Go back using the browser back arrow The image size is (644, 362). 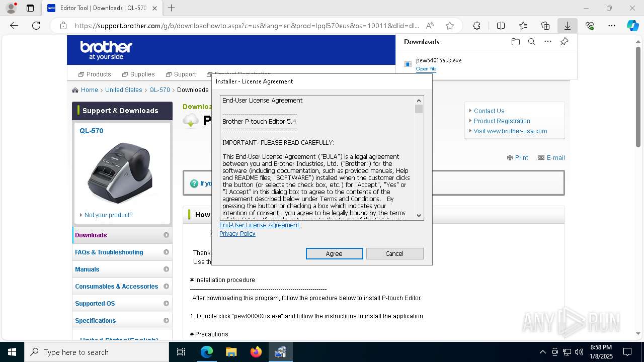[14, 26]
